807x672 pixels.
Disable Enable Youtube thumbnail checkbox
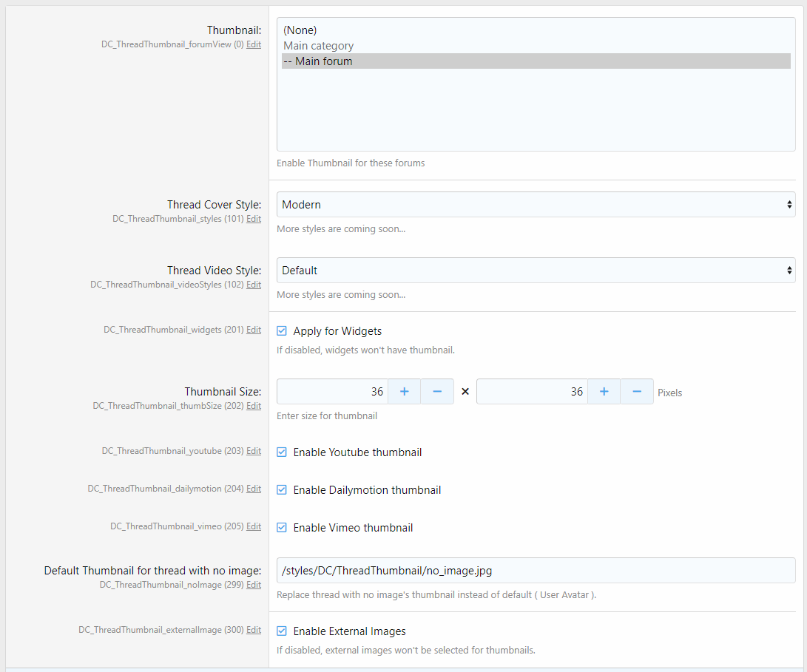(282, 452)
